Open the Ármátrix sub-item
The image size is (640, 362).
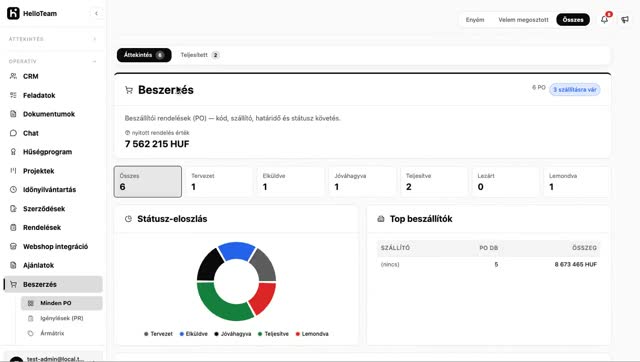click(61, 333)
